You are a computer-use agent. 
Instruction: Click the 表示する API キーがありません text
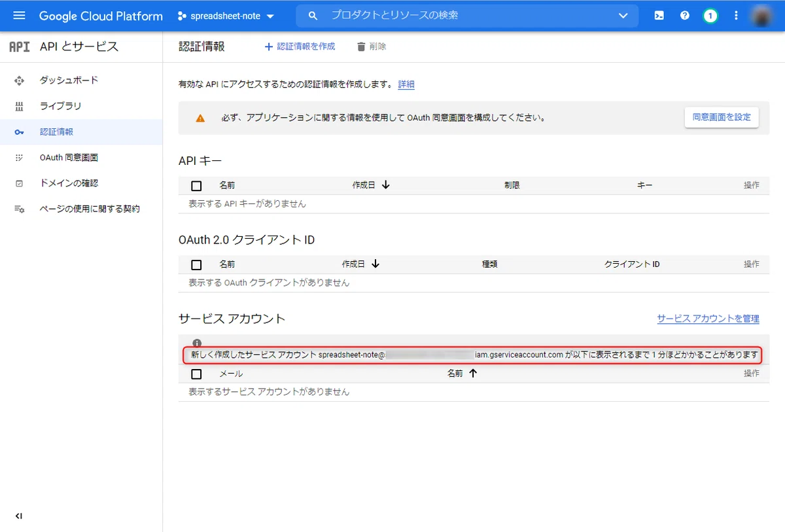(x=247, y=204)
